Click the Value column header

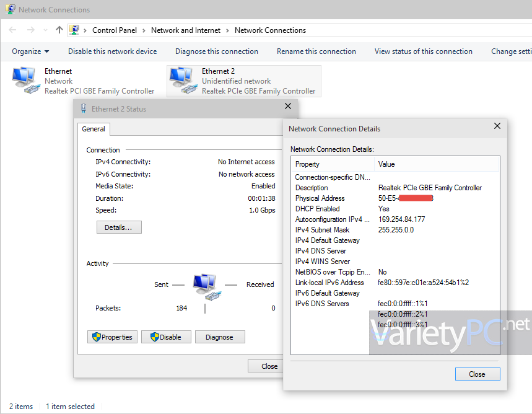click(x=437, y=164)
